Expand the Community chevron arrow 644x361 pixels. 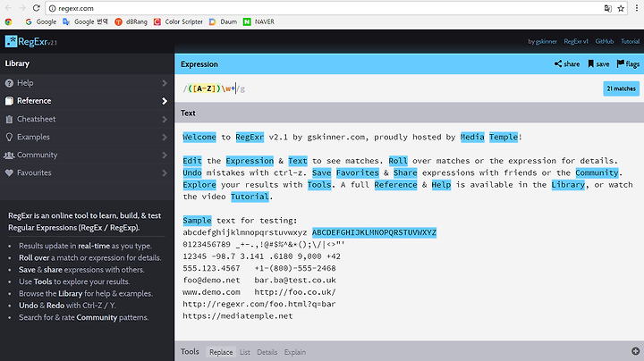click(165, 155)
